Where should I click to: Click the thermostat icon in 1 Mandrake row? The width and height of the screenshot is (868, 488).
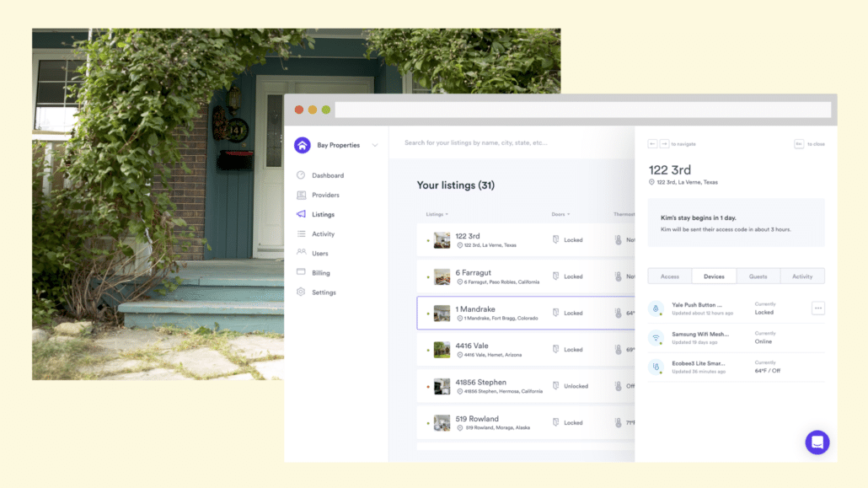click(619, 313)
